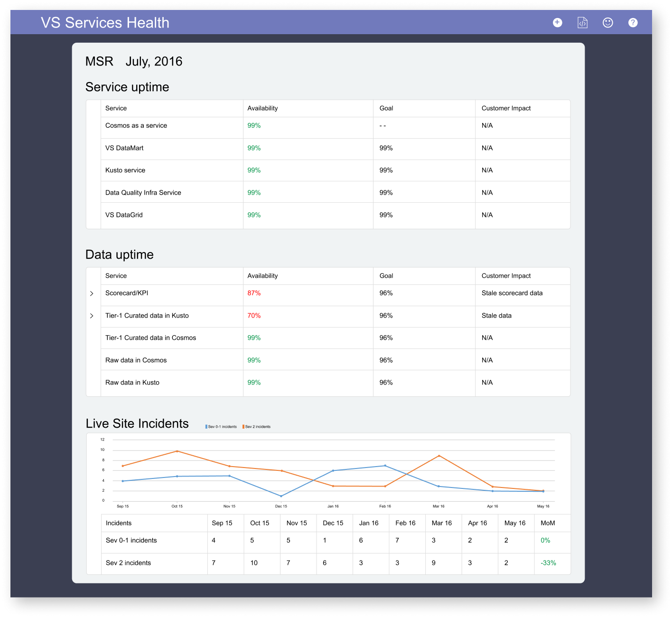The image size is (672, 618).
Task: Click the Goal header in Data uptime table
Action: (386, 276)
